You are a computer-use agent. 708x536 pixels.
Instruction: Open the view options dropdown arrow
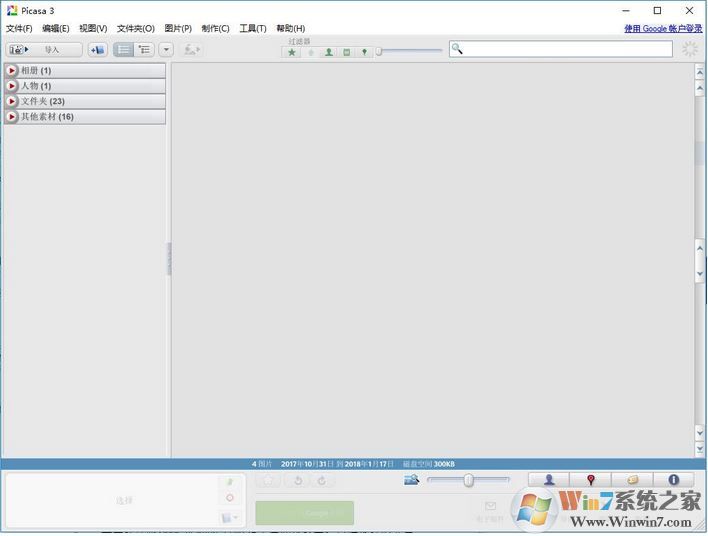(x=166, y=49)
